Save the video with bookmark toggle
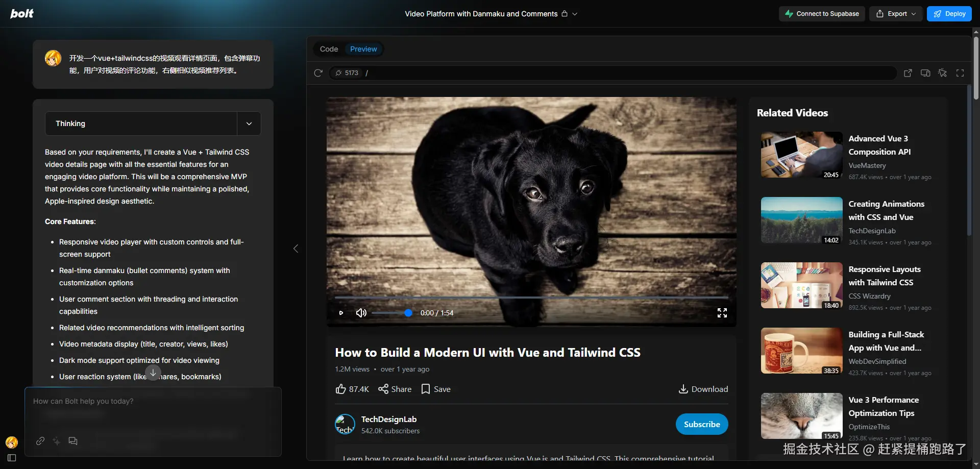Viewport: 980px width, 469px height. [426, 389]
